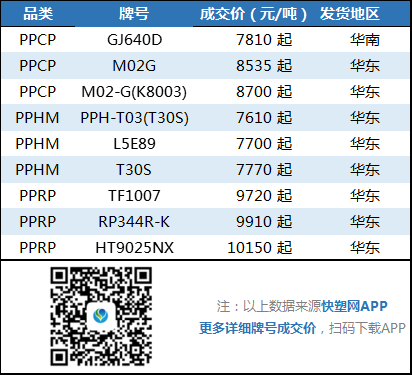Select grade cell RP344R-K
Screen dimensions: 412x375
pos(134,222)
